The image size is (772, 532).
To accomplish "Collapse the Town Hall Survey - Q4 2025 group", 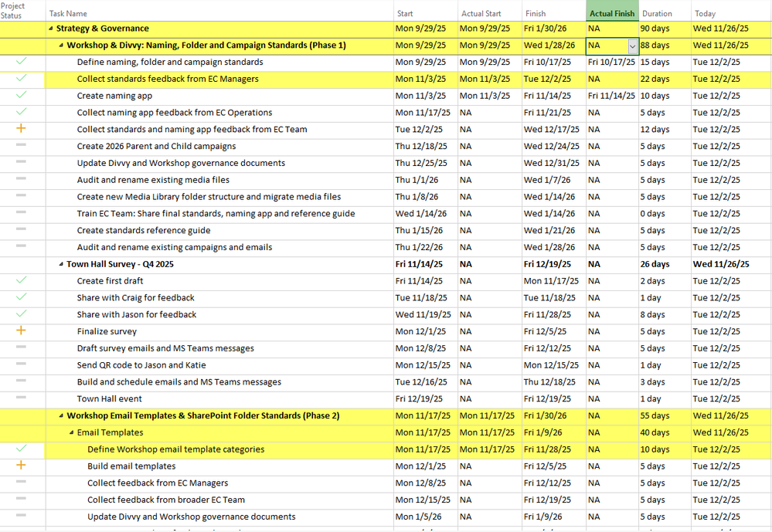I will pos(61,264).
